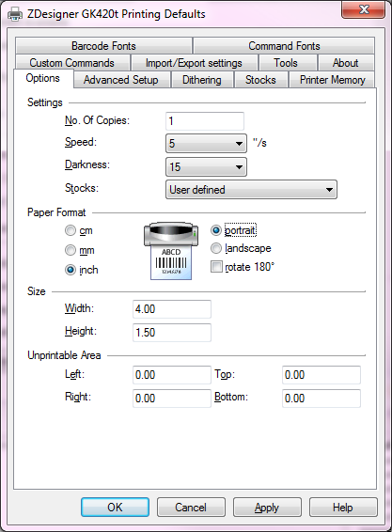The height and width of the screenshot is (532, 392).
Task: Click the 'Speed:' label text
Action: (x=81, y=142)
